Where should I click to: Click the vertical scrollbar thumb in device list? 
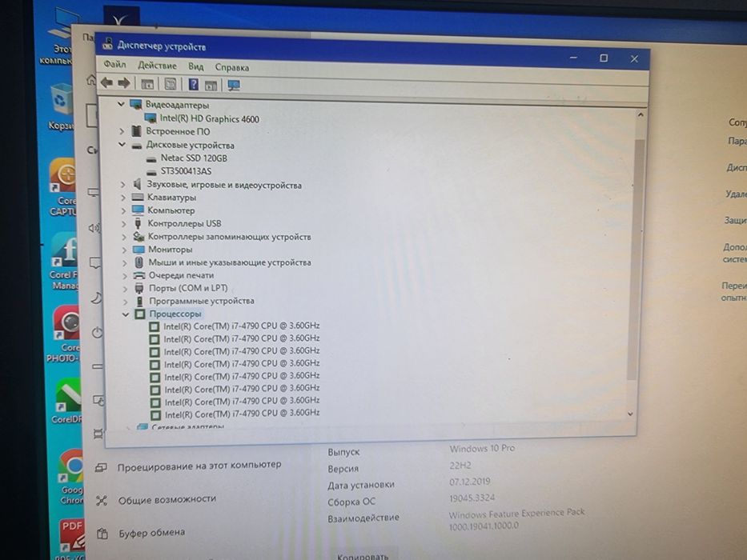click(x=637, y=259)
